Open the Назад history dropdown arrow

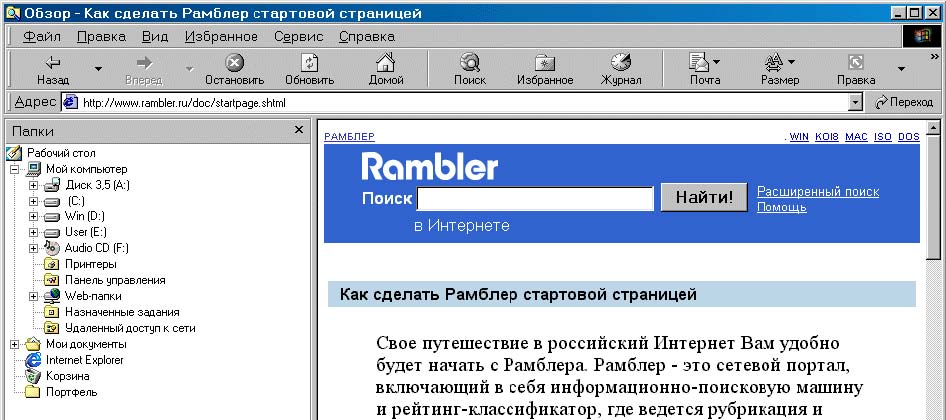pyautogui.click(x=98, y=69)
